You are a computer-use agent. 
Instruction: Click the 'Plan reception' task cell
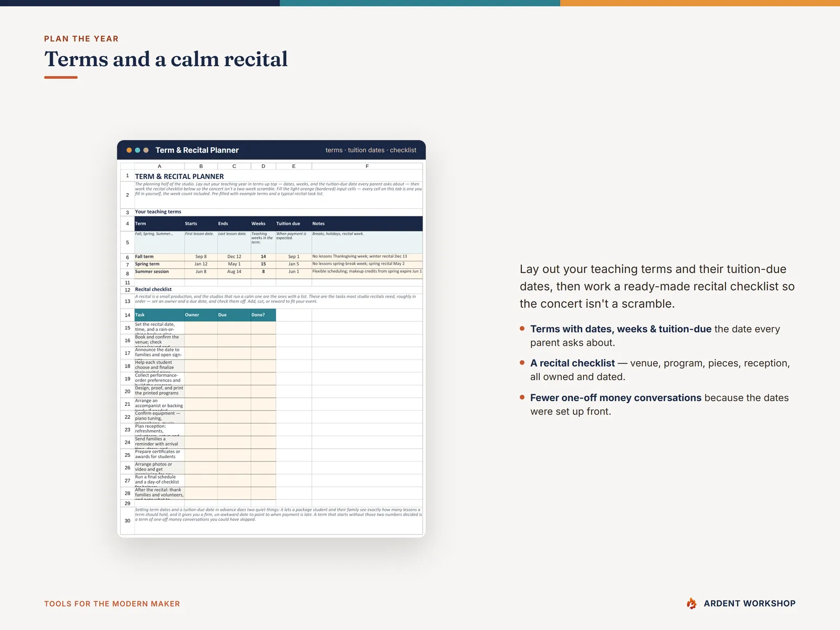(160, 429)
